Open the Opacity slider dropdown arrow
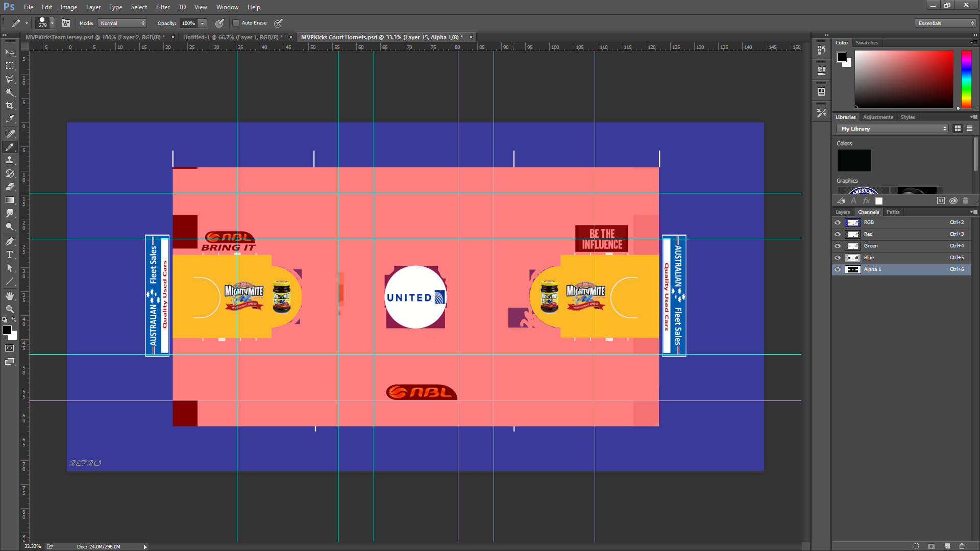Image resolution: width=980 pixels, height=551 pixels. (x=203, y=23)
